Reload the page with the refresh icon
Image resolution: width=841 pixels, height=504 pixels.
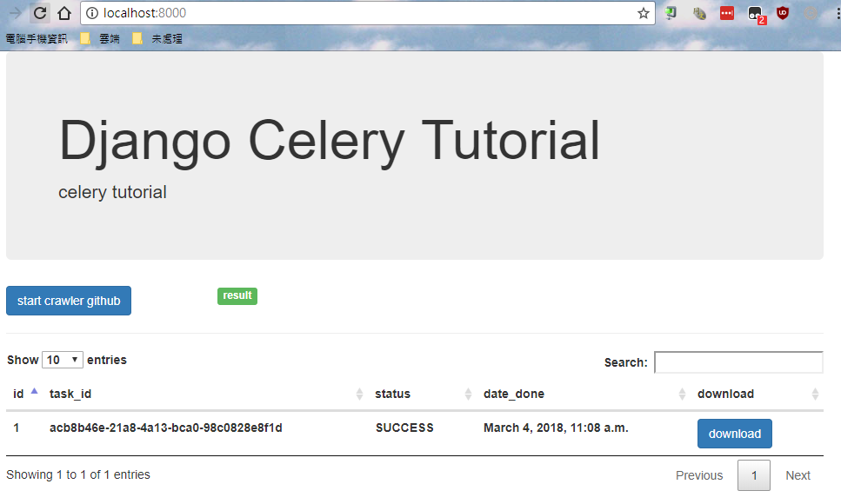click(40, 13)
